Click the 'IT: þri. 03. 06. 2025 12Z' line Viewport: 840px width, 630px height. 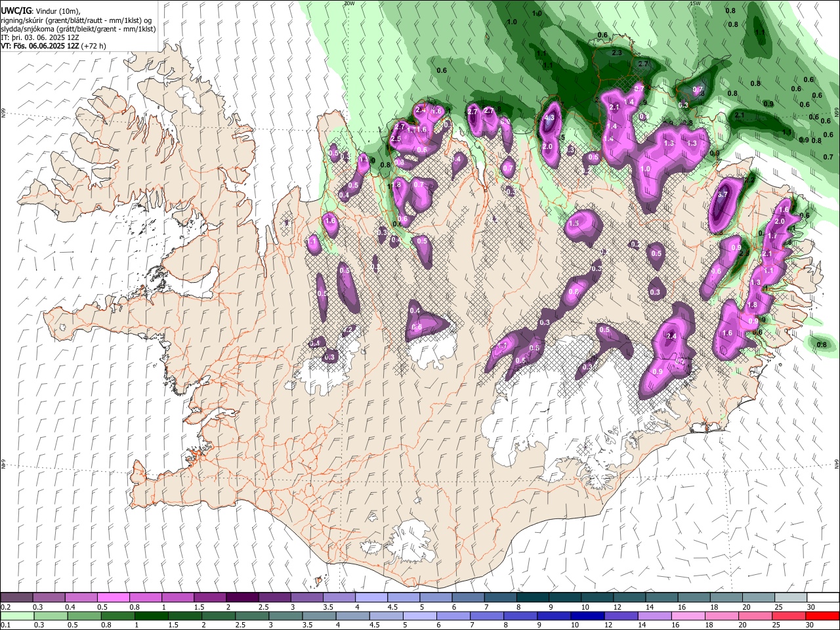39,37
